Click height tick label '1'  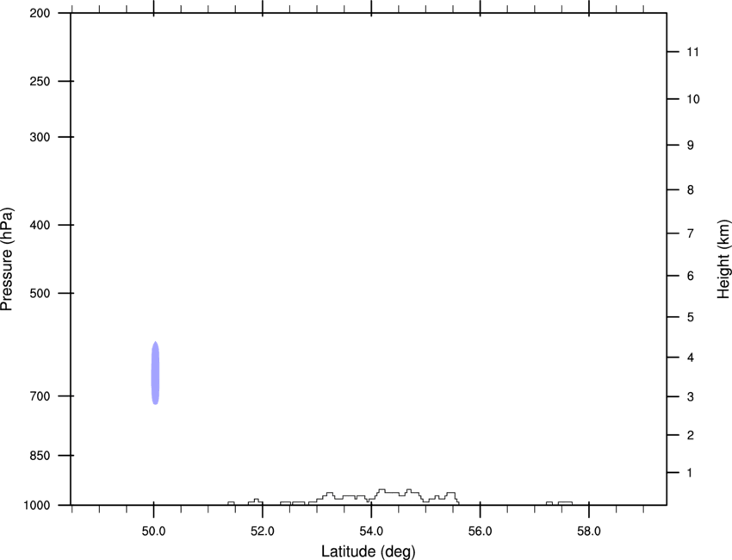tap(690, 473)
